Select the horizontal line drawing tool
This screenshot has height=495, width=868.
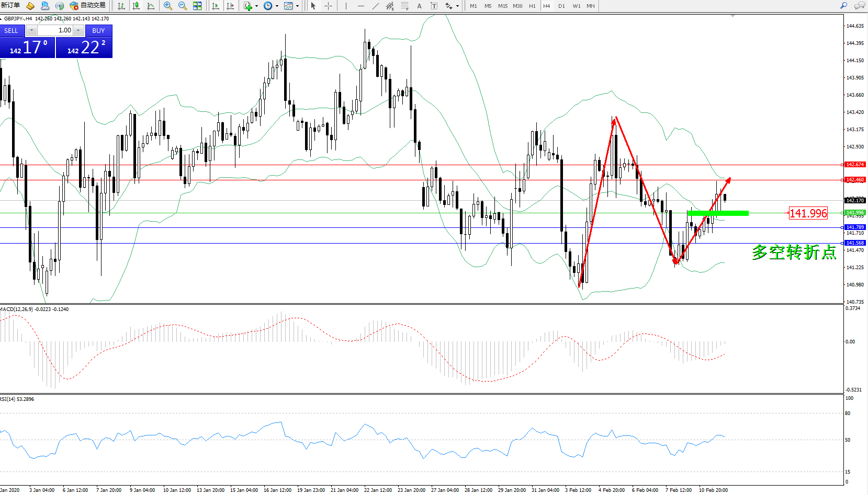[360, 6]
